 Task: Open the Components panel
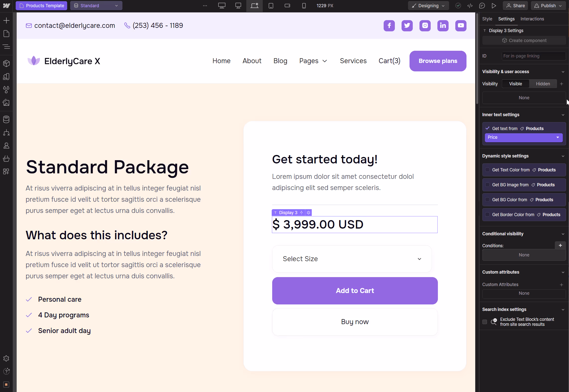pyautogui.click(x=6, y=63)
